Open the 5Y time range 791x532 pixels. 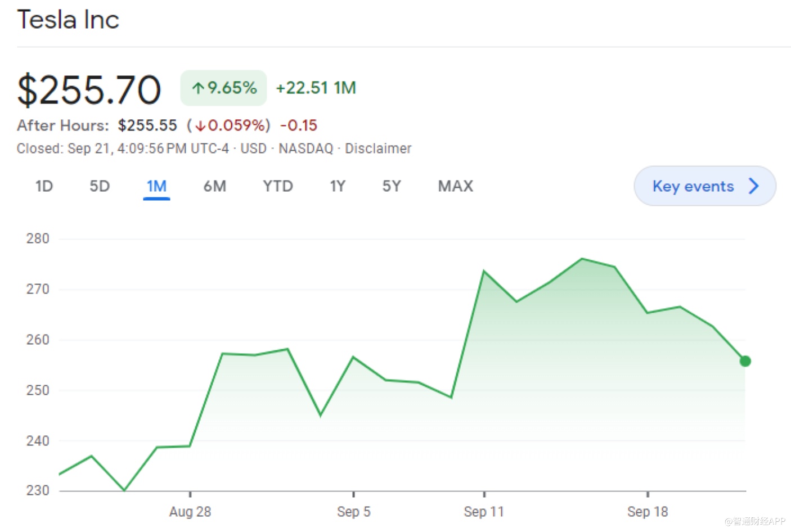point(392,186)
